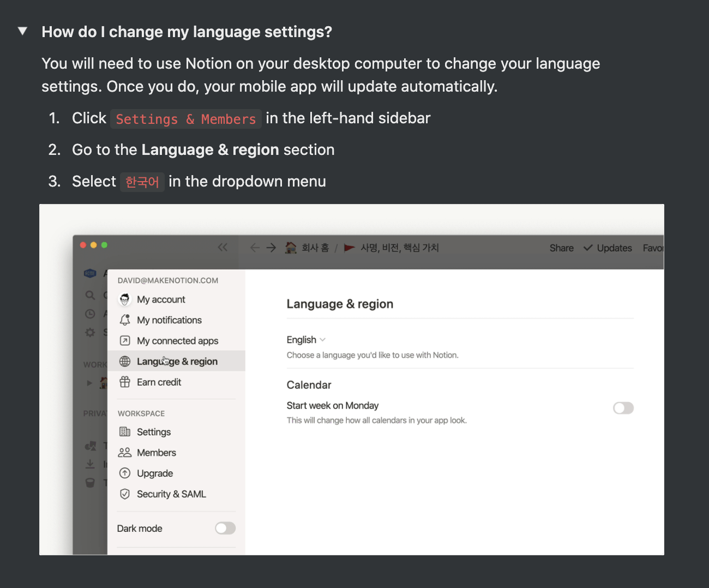Open the Members section
Image resolution: width=709 pixels, height=588 pixels.
pyautogui.click(x=176, y=453)
